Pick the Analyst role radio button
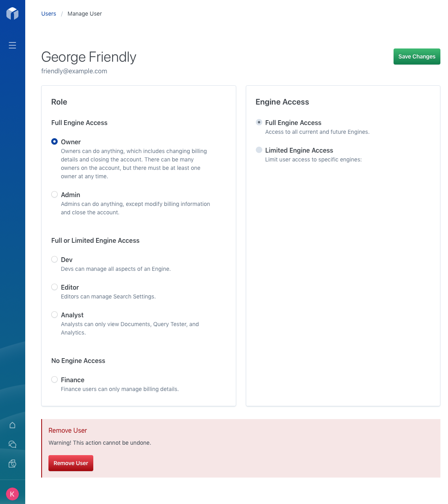 coord(54,314)
